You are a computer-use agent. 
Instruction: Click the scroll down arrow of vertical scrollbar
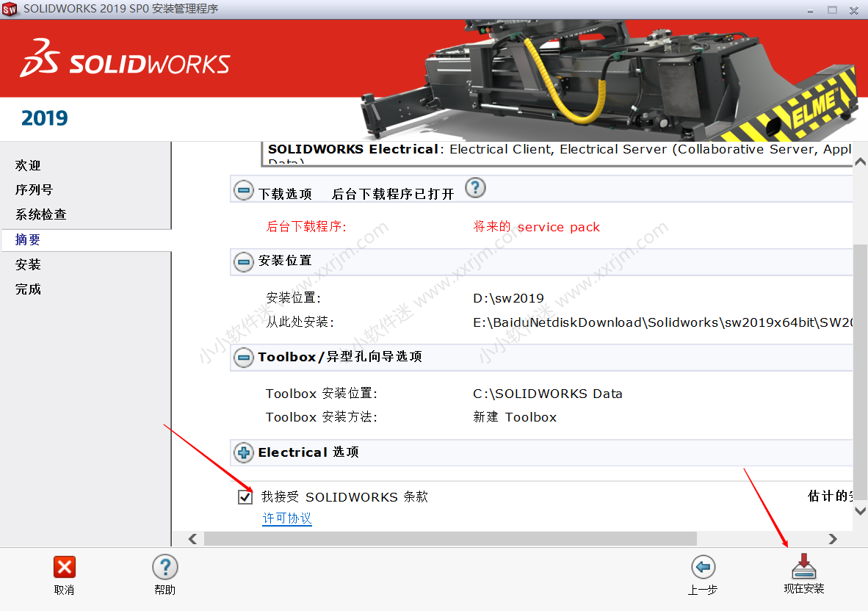(860, 511)
